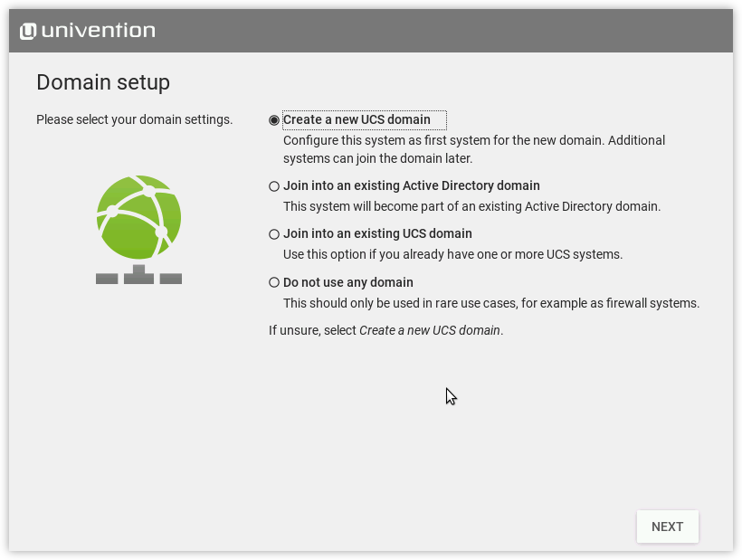Screen dimensions: 742x560
Task: Click the "Join into an existing UCS domain" label
Action: [377, 233]
